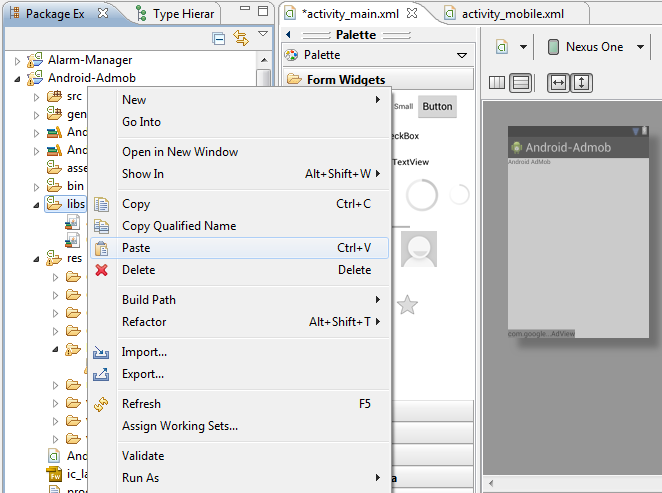662x493 pixels.
Task: Select the libs folder in tree
Action: [x=66, y=204]
